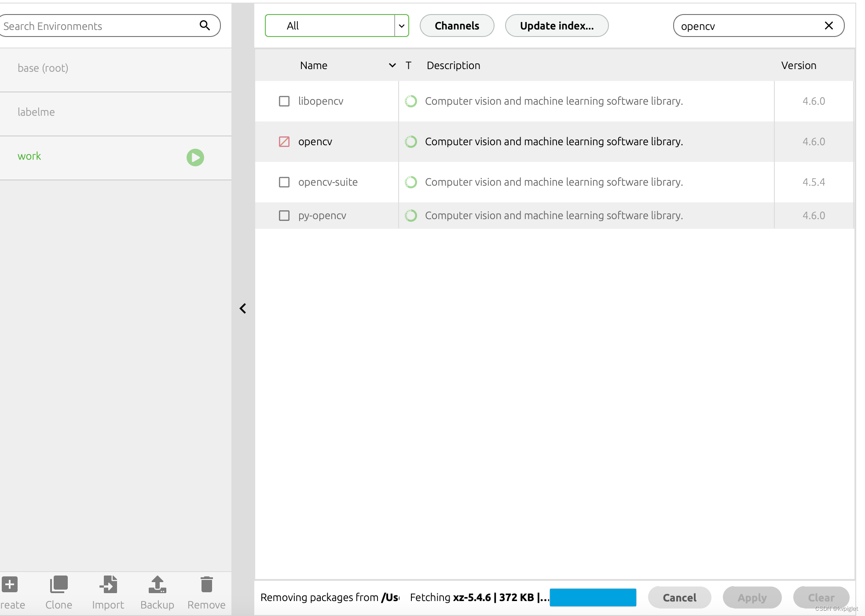Select the base (root) environment
This screenshot has width=865, height=616.
[43, 68]
